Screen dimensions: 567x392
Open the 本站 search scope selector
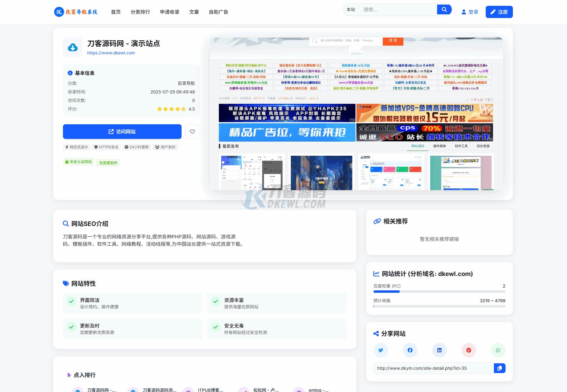click(x=351, y=9)
